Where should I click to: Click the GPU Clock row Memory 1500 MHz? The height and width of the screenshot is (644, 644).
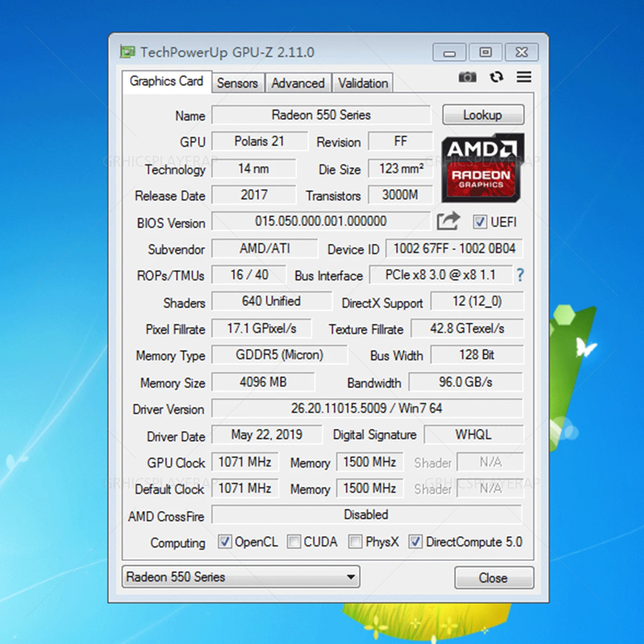[x=370, y=462]
